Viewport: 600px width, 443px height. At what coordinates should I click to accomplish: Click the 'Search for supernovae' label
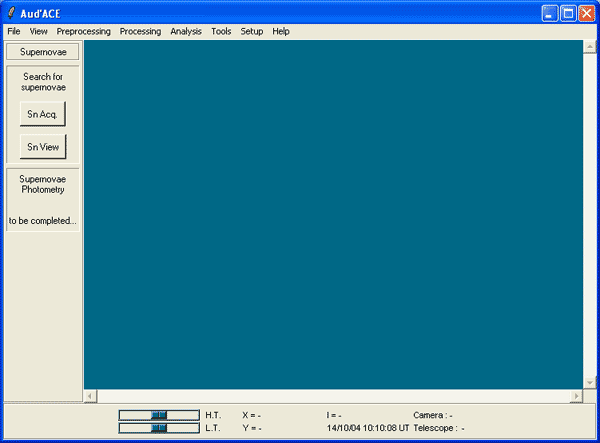[x=43, y=82]
